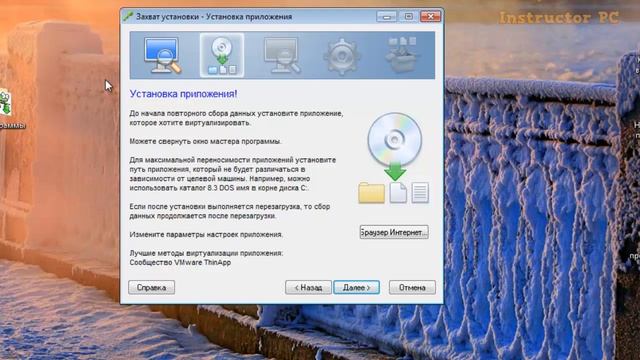Click the yellow folder icon below the disc

[371, 193]
